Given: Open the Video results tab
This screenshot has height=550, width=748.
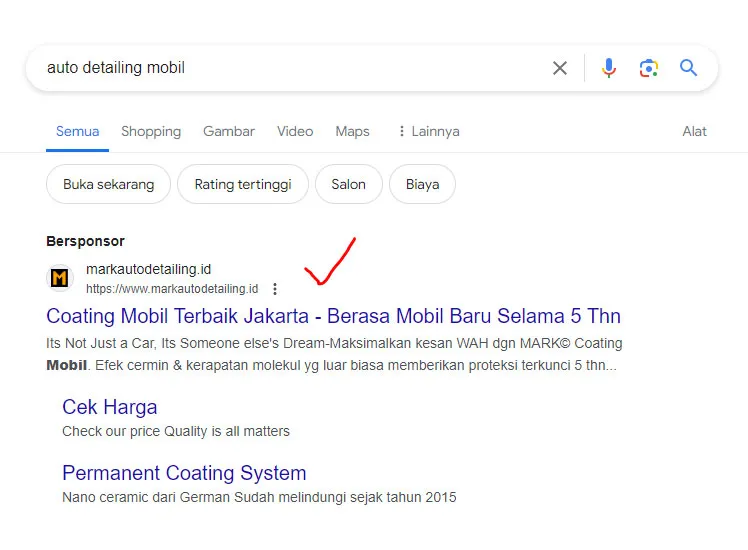Looking at the screenshot, I should click(295, 131).
